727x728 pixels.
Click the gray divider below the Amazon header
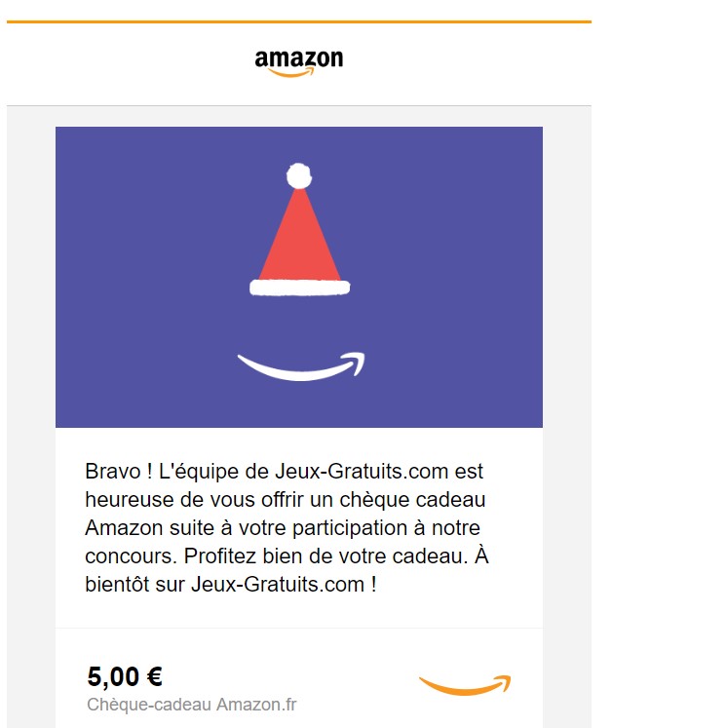(x=299, y=106)
